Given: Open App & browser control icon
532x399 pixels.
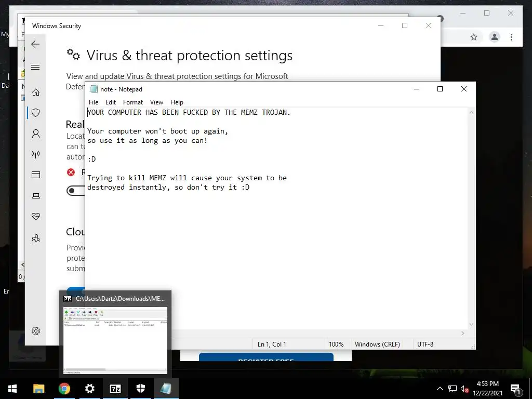Looking at the screenshot, I should coord(36,175).
